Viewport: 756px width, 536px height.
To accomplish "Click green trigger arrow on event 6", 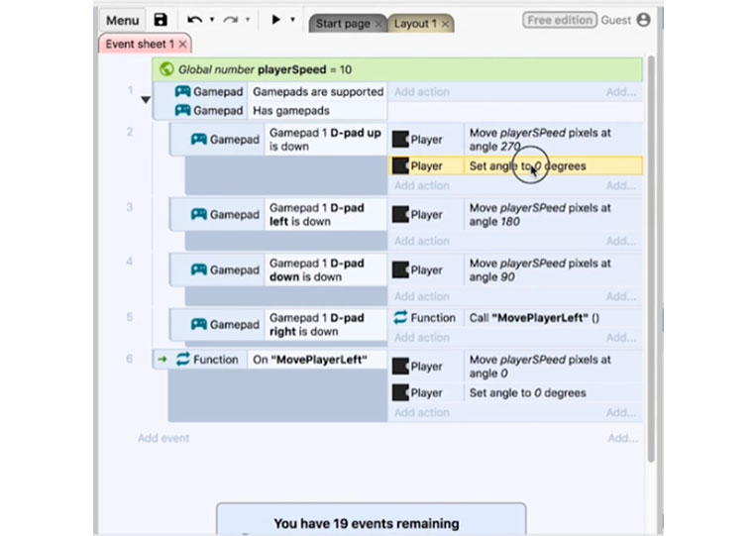I will (162, 359).
